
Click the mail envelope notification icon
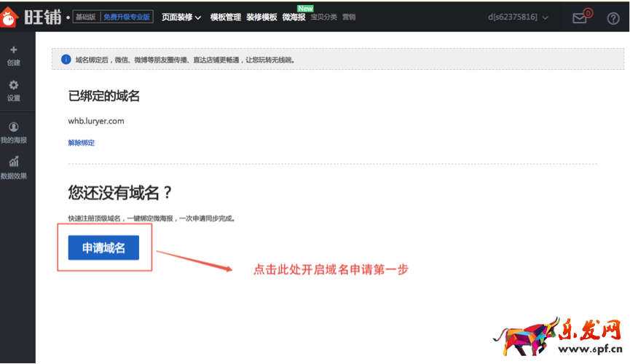click(x=580, y=17)
